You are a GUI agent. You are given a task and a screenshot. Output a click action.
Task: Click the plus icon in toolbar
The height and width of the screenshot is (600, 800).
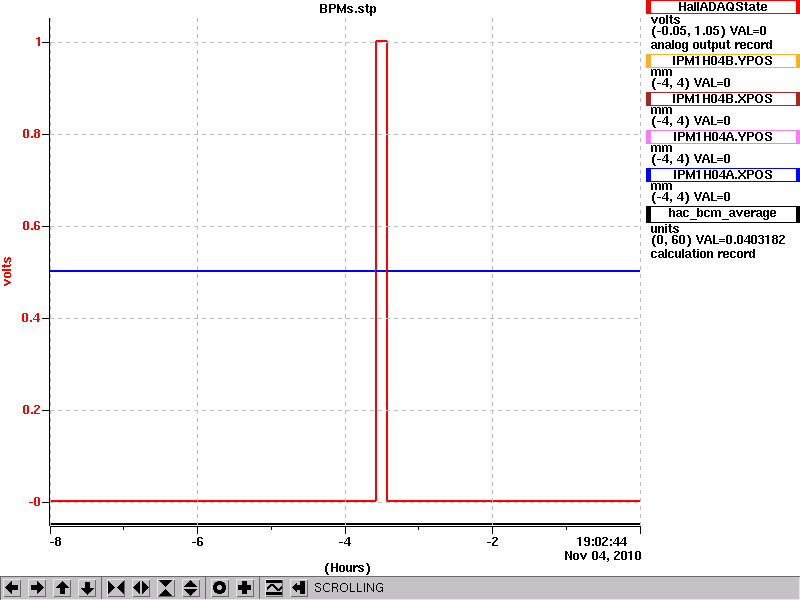[x=245, y=588]
